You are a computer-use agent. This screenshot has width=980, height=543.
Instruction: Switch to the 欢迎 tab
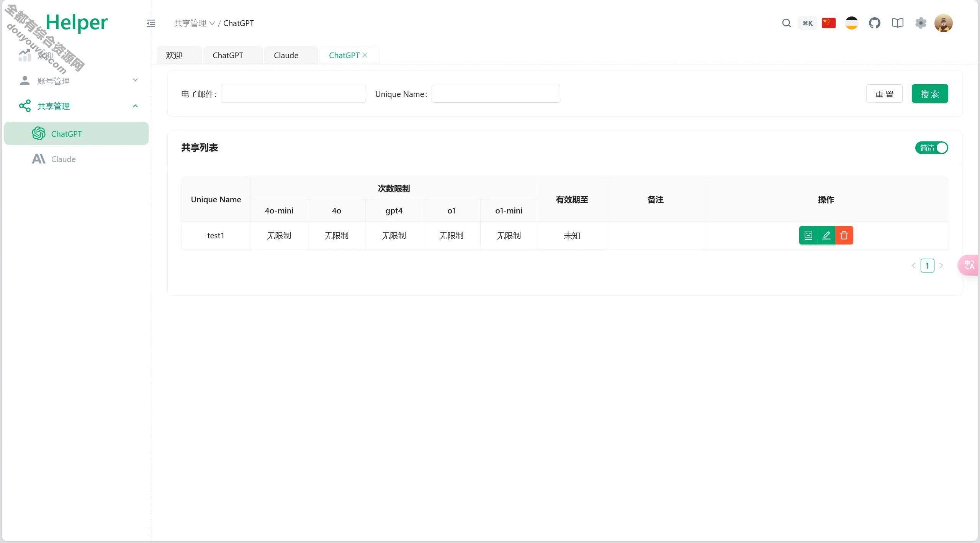tap(179, 55)
